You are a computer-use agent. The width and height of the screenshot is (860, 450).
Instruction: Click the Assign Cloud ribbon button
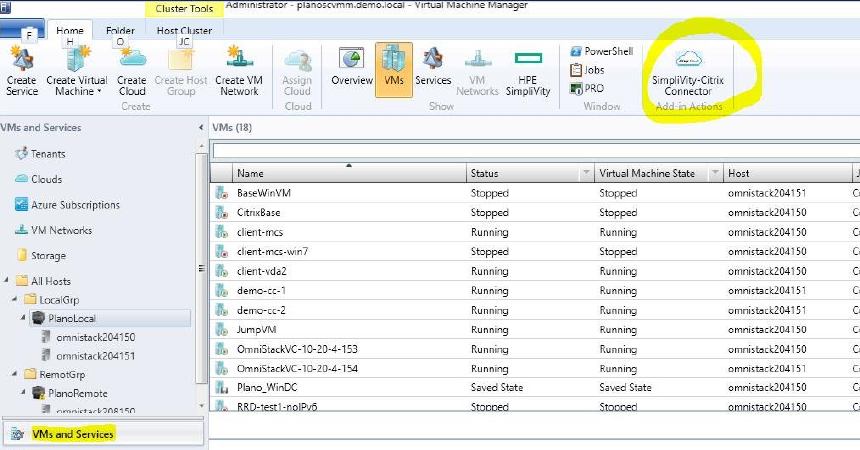[297, 72]
